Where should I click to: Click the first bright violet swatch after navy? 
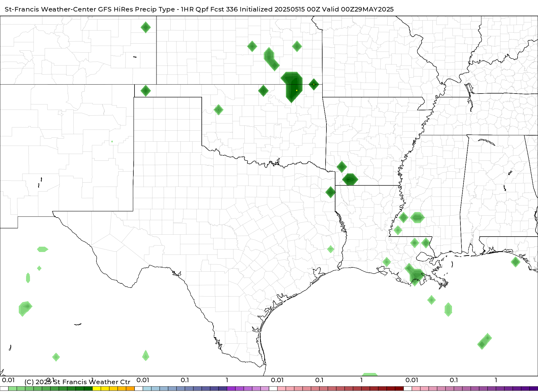coord(231,389)
